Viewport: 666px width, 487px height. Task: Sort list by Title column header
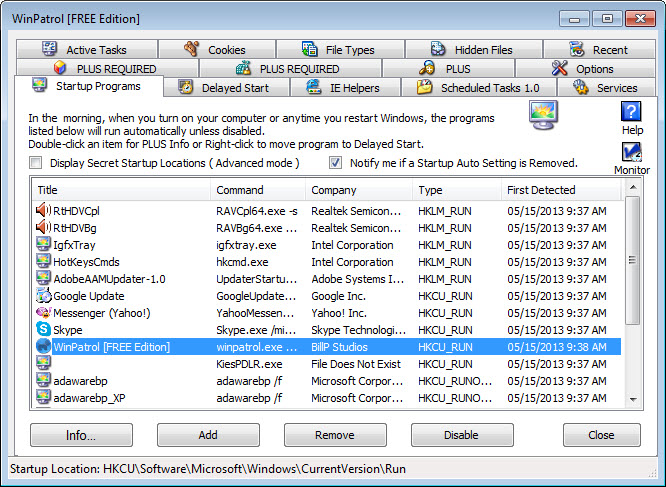point(121,190)
